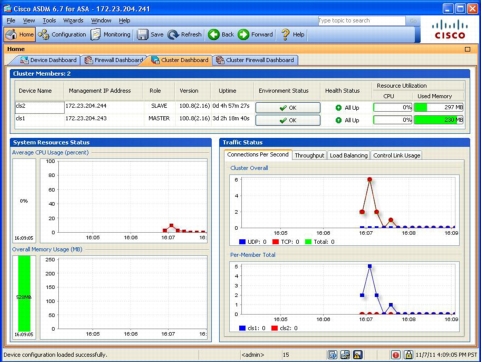Open the Tools menu
Viewport: 482px width, 364px height.
tap(49, 21)
